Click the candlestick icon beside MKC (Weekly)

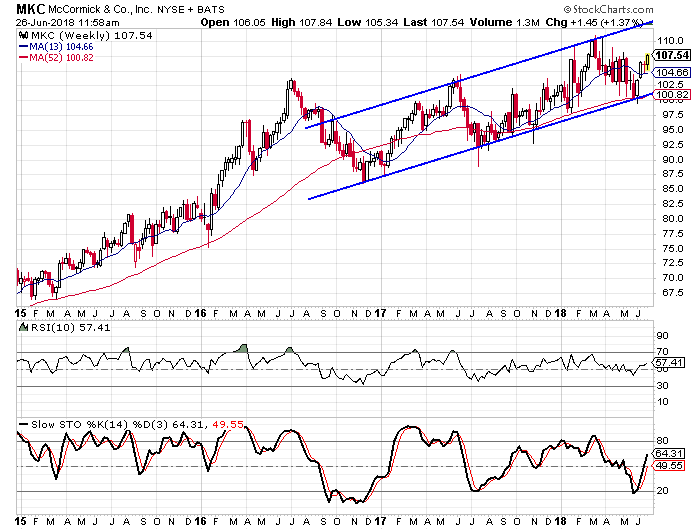tap(24, 36)
